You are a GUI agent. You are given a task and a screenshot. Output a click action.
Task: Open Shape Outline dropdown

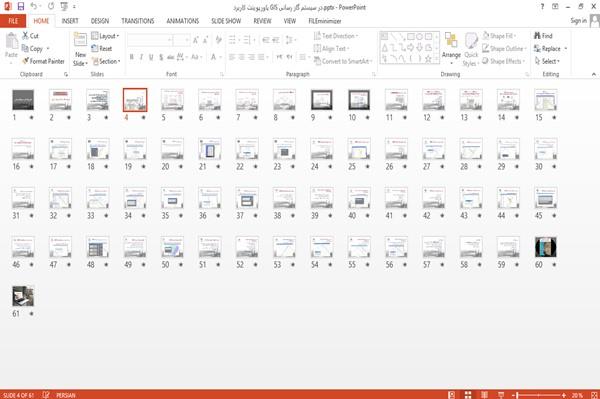point(504,49)
